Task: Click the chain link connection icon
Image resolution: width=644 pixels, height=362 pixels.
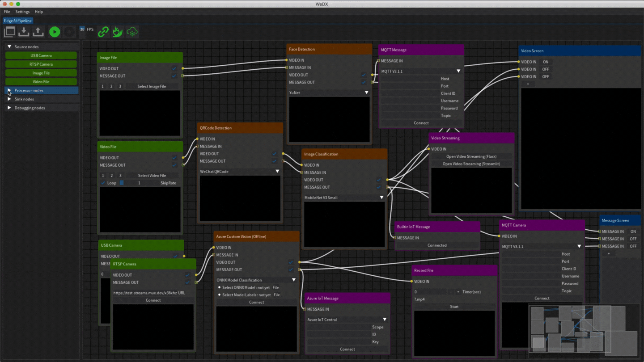Action: [x=103, y=31]
